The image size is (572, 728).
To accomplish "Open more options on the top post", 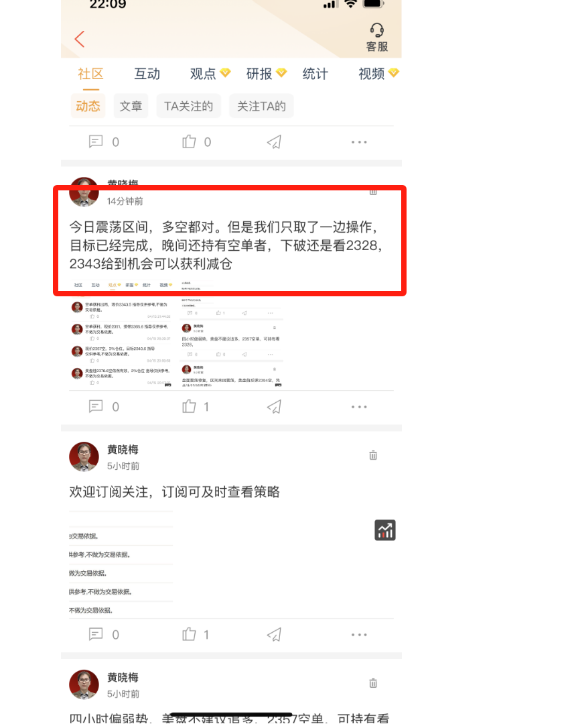I will tap(359, 142).
